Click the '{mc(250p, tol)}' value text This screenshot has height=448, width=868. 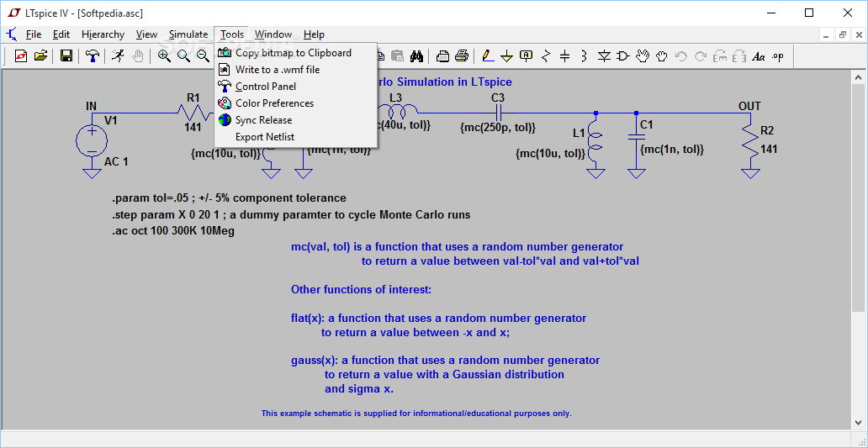498,128
